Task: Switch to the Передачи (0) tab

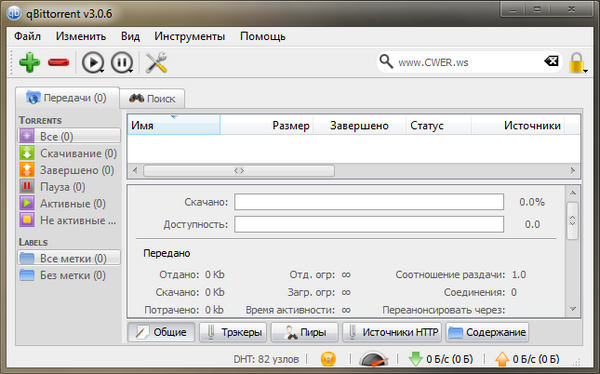Action: click(x=67, y=98)
